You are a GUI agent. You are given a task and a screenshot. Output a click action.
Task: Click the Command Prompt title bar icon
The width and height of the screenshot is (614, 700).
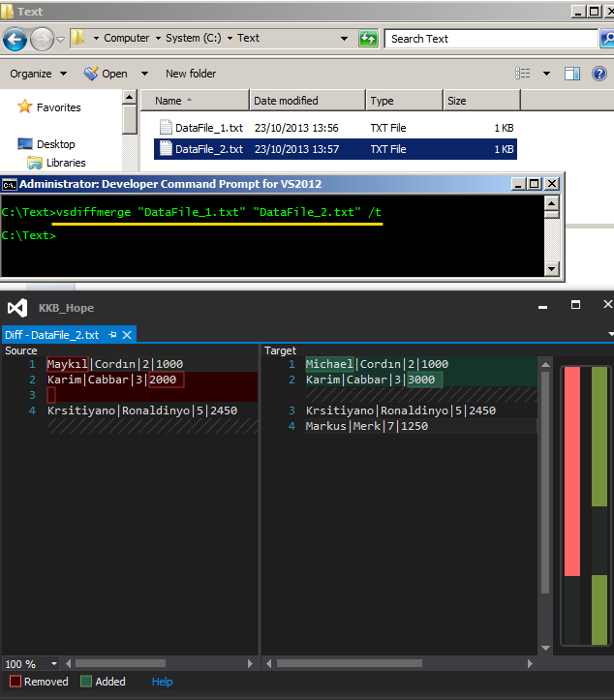9,184
